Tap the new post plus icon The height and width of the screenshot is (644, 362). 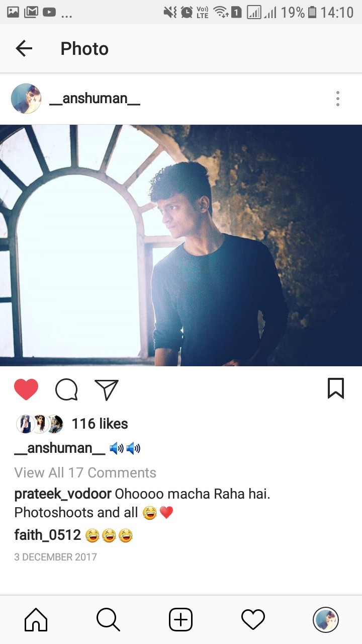click(180, 619)
